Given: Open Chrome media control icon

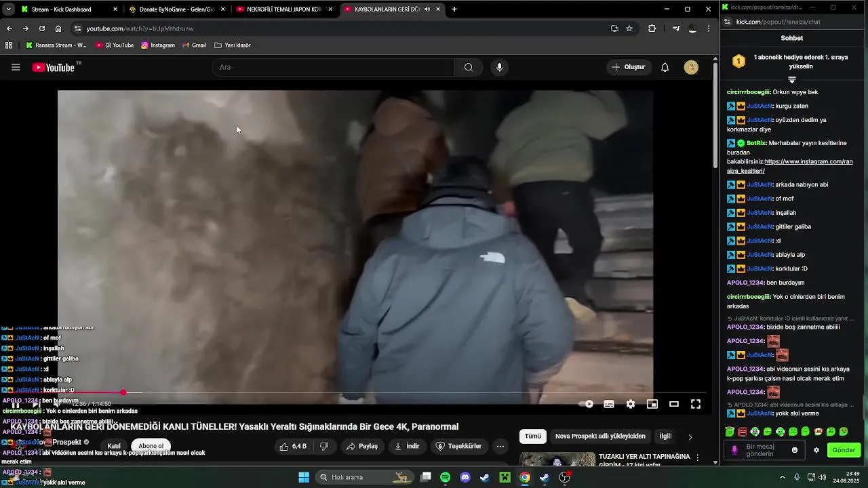Looking at the screenshot, I should (676, 28).
